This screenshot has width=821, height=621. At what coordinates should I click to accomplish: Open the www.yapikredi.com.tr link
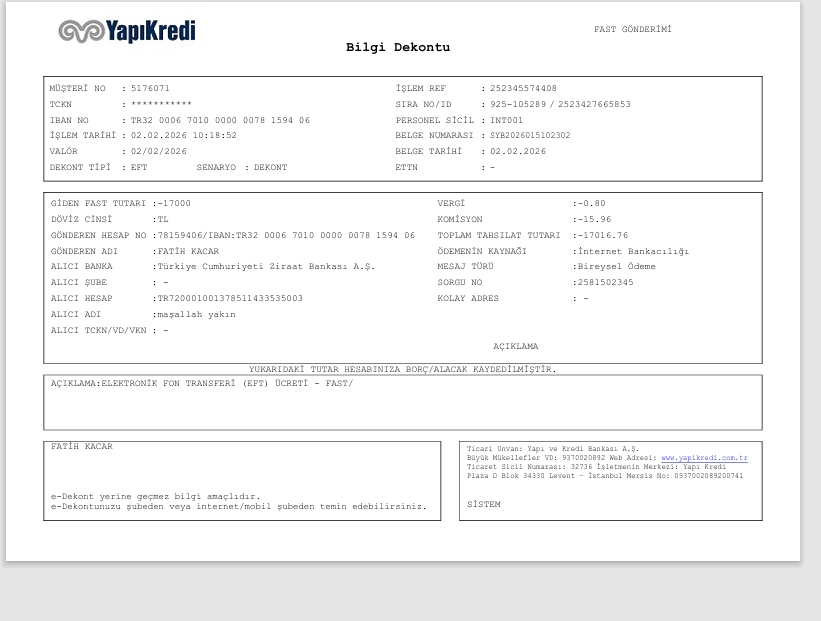pyautogui.click(x=704, y=458)
